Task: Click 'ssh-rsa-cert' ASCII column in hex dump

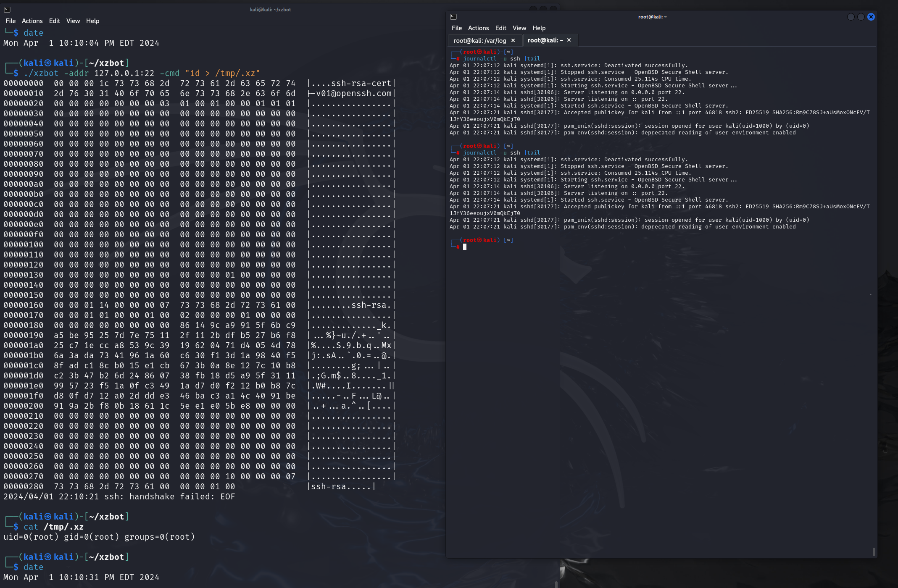Action: [x=361, y=83]
